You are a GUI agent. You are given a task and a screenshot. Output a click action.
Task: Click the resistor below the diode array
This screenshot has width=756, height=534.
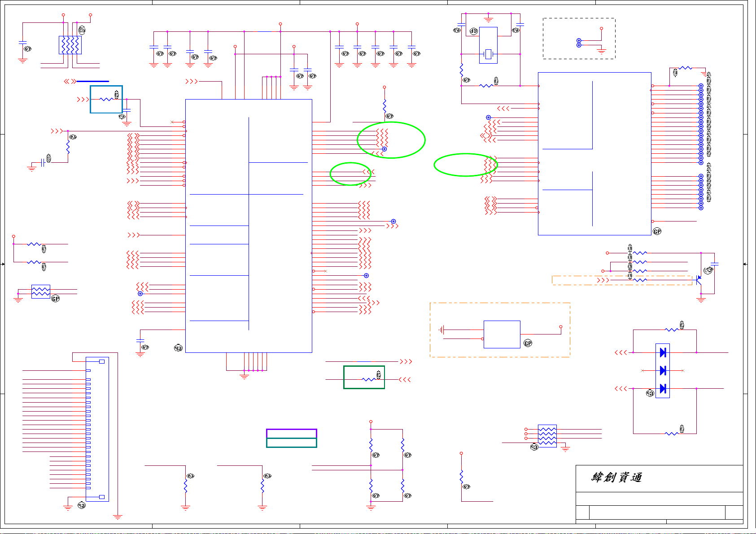click(x=672, y=434)
